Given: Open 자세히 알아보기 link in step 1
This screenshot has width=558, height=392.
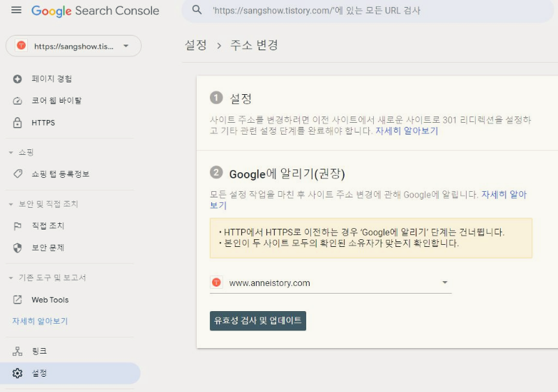Looking at the screenshot, I should tap(407, 131).
